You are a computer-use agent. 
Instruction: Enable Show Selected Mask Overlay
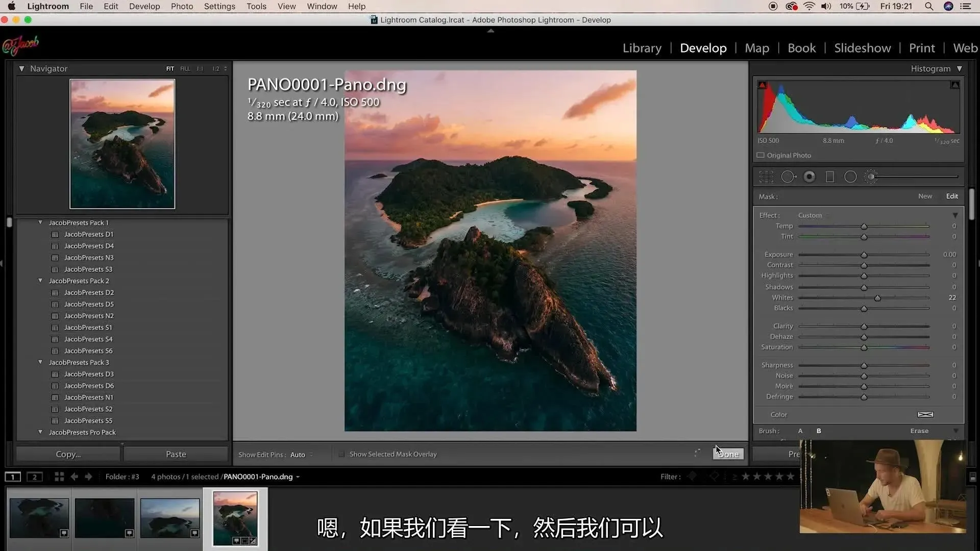click(x=341, y=454)
